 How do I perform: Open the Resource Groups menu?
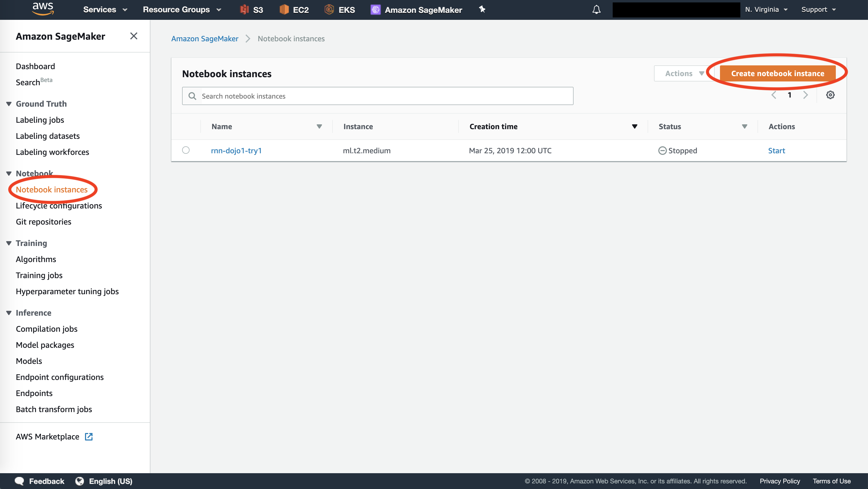(182, 10)
